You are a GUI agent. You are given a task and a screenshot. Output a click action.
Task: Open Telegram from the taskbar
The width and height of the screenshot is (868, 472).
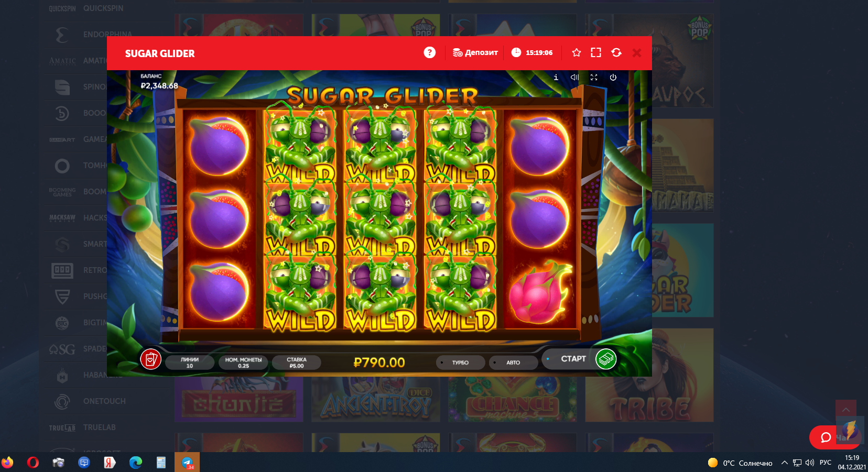187,462
